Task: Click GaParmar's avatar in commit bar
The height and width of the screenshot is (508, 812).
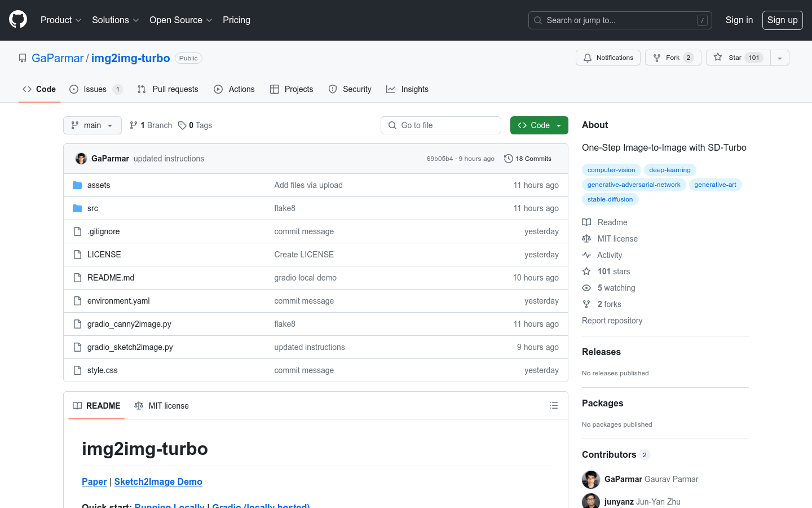Action: [x=81, y=159]
